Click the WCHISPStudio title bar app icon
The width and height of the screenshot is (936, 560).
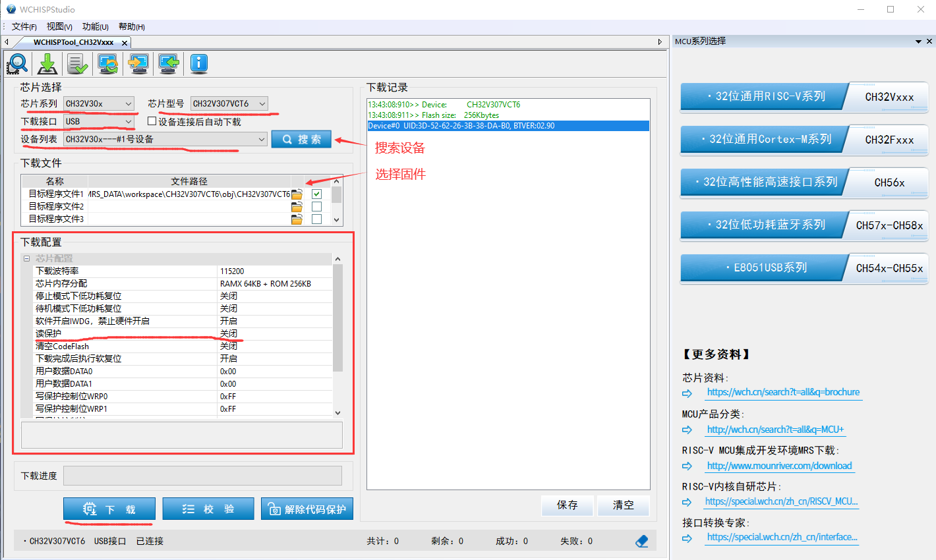coord(11,9)
